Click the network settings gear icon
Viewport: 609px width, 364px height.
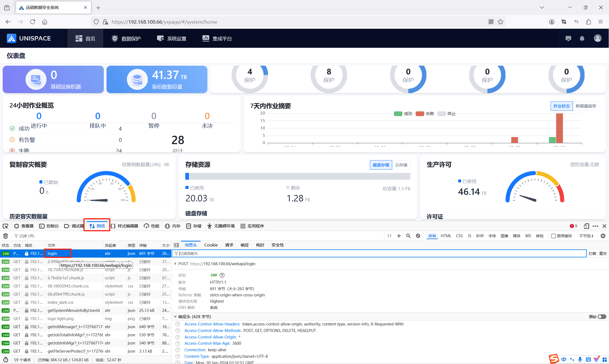603,236
